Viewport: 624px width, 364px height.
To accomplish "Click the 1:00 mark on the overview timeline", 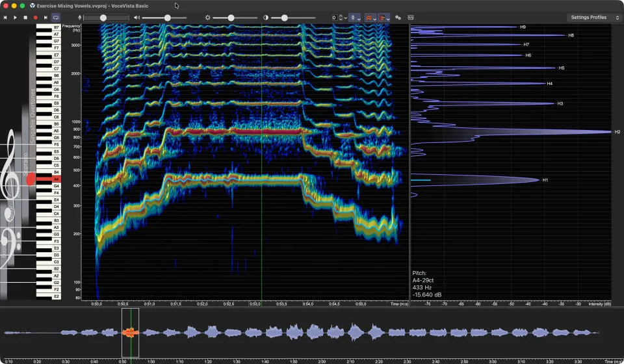I will [x=151, y=361].
